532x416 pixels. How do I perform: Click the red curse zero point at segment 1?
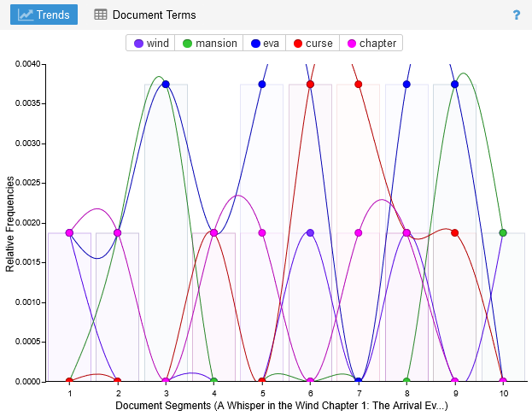click(x=69, y=381)
